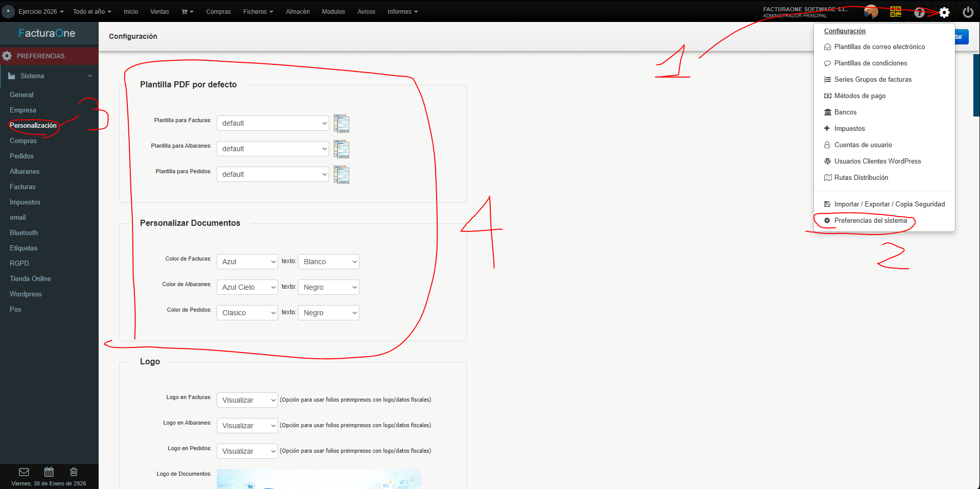Open Logo en Facturas Visualizar dropdown
This screenshot has width=980, height=489.
point(247,400)
